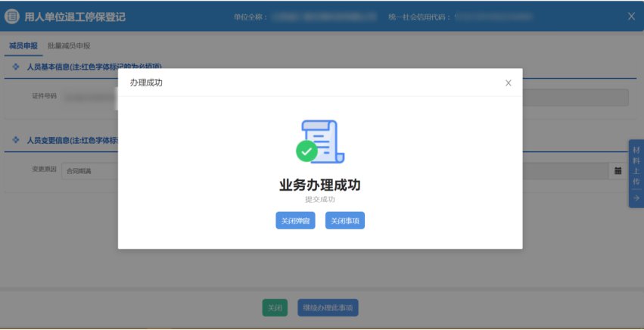Click the arrow on the 材料上传 panel

click(636, 198)
